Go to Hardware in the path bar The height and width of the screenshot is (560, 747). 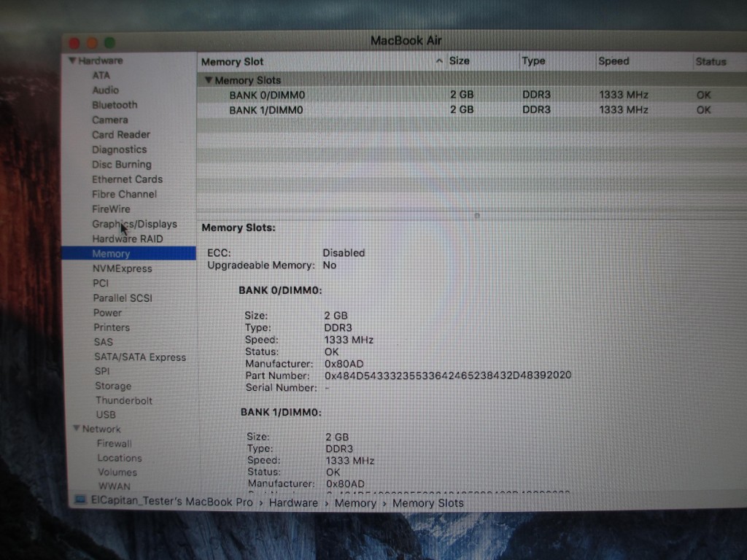pyautogui.click(x=293, y=503)
